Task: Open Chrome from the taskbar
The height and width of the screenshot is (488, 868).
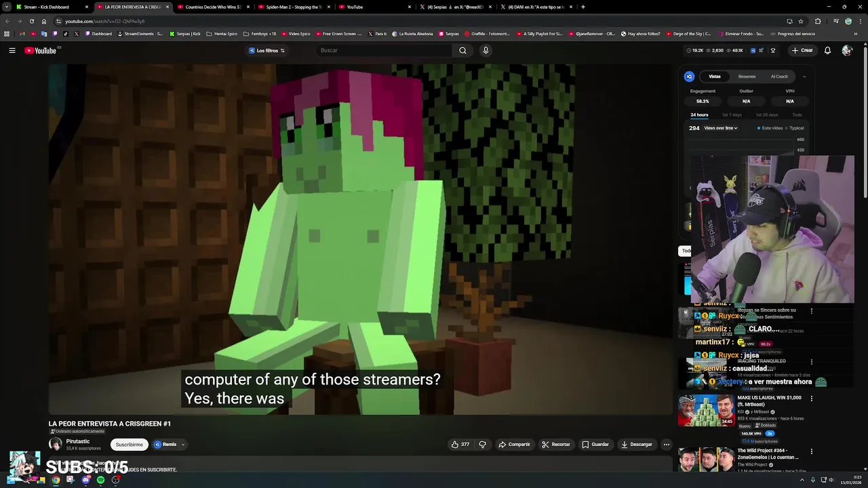Action: point(56,480)
